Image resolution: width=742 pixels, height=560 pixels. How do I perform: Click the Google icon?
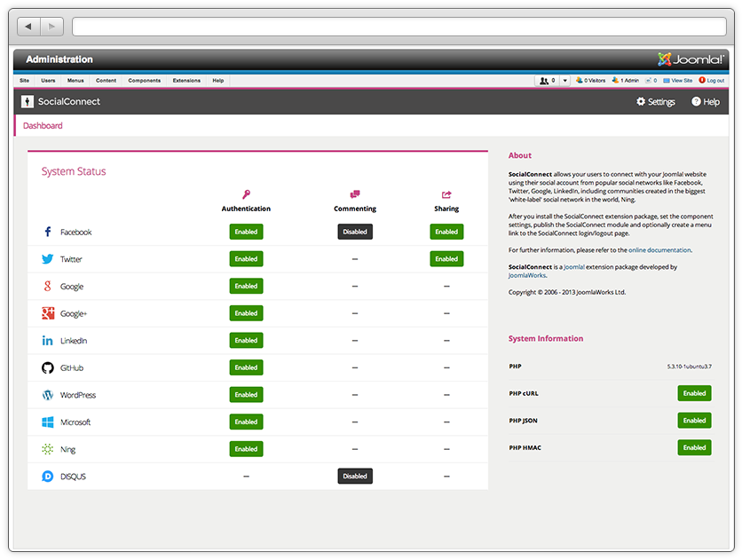47,286
